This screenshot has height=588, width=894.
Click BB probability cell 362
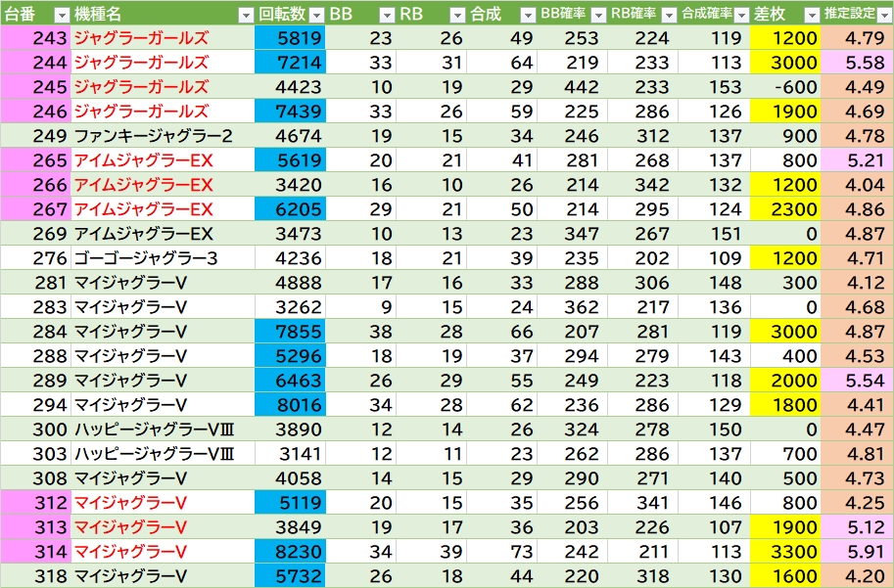tap(572, 307)
